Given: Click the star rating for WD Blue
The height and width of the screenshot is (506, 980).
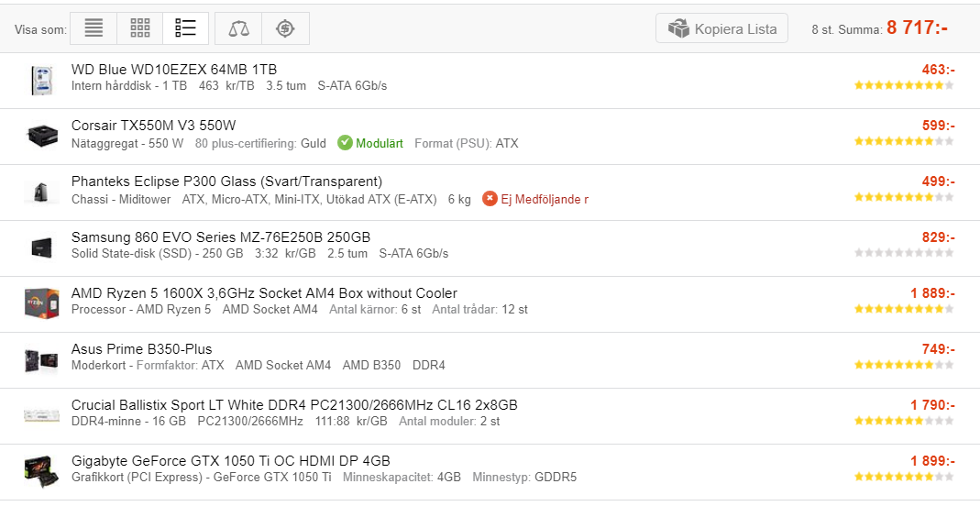Looking at the screenshot, I should (904, 85).
